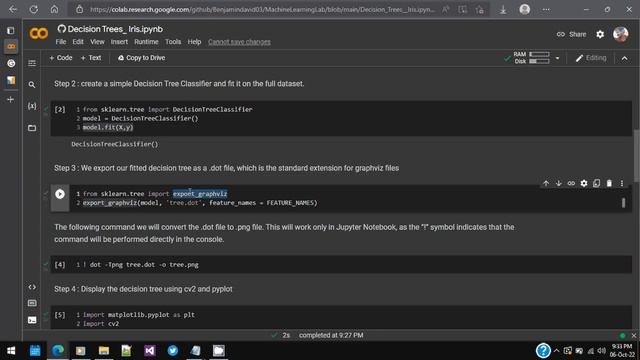Open Edge vertical tabs icon
Viewport: 640px width, 360px height.
(x=11, y=31)
